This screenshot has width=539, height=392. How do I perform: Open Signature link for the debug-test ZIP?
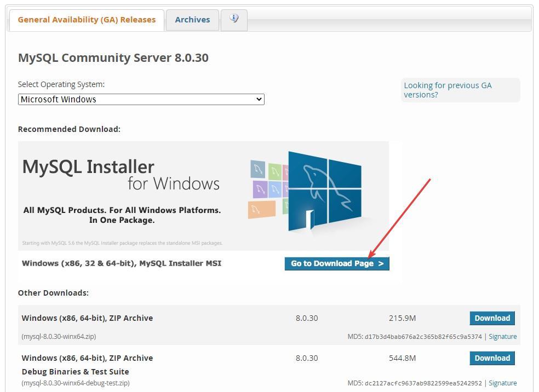[502, 383]
